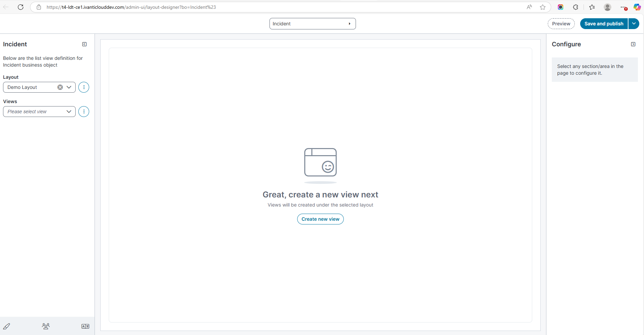Collapse the Configure right panel
Viewport: 644px width, 335px height.
pos(633,44)
